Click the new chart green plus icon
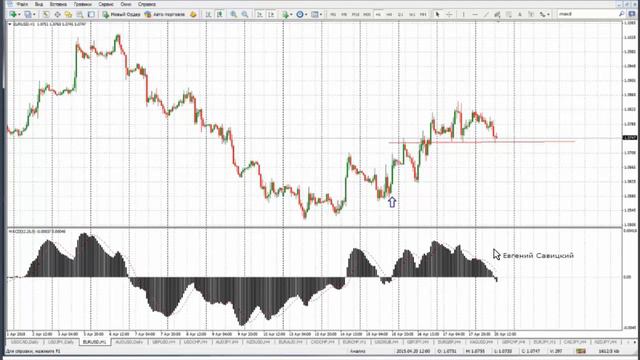Image resolution: width=640 pixels, height=360 pixels. pyautogui.click(x=13, y=14)
